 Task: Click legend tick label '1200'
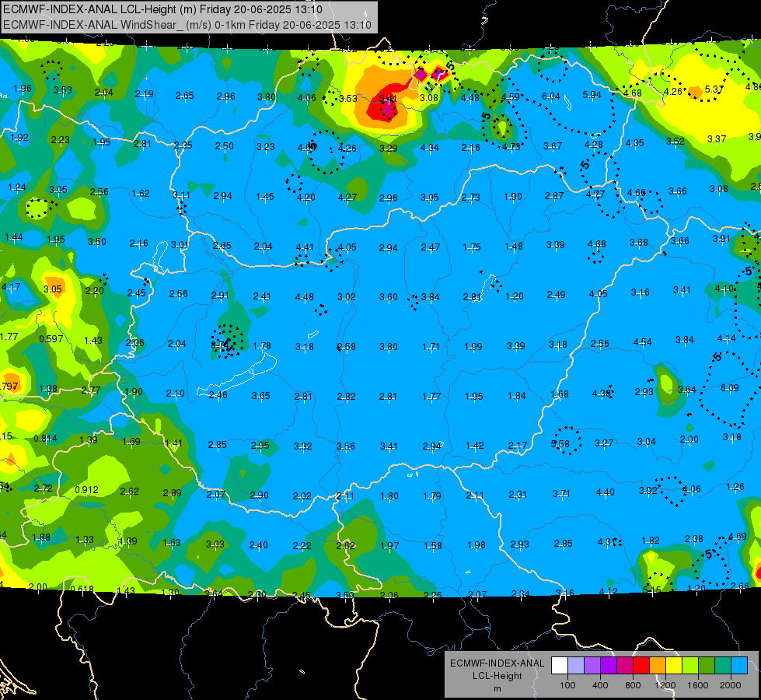(x=665, y=685)
